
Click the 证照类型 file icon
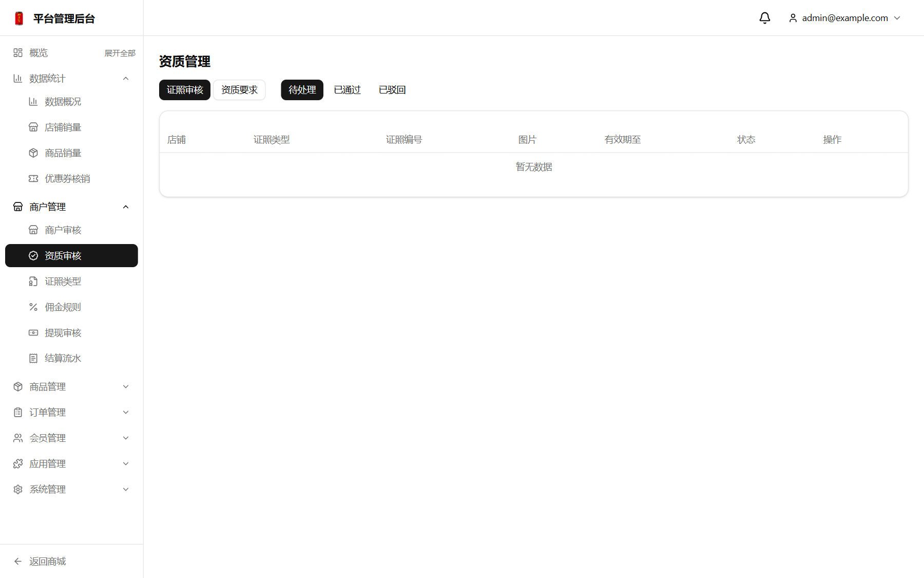33,281
